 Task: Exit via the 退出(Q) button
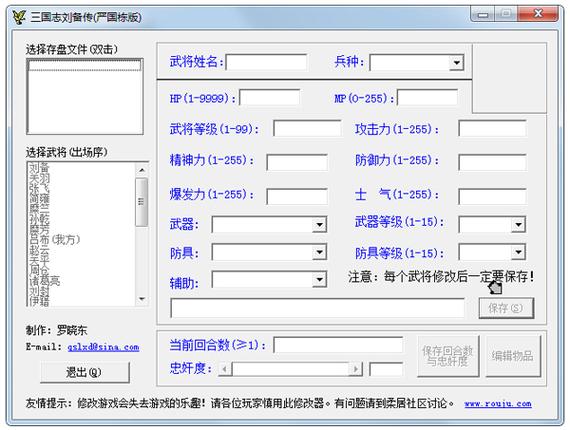pos(84,372)
